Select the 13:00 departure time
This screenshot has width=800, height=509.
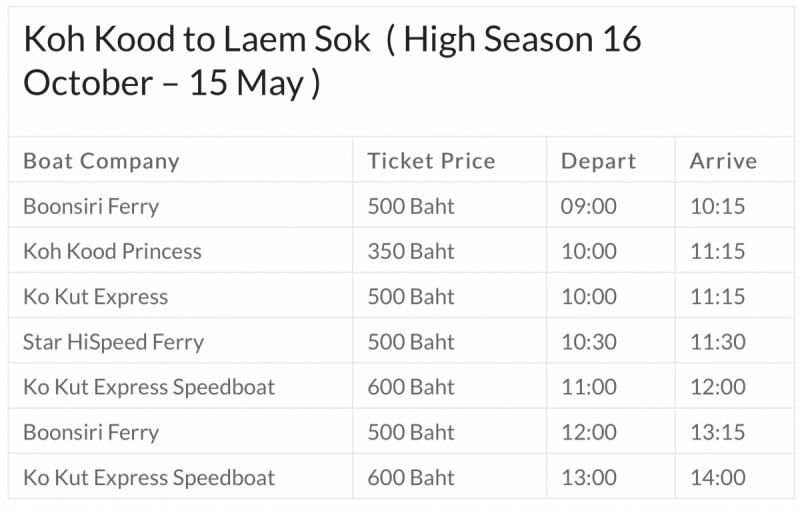pos(589,477)
